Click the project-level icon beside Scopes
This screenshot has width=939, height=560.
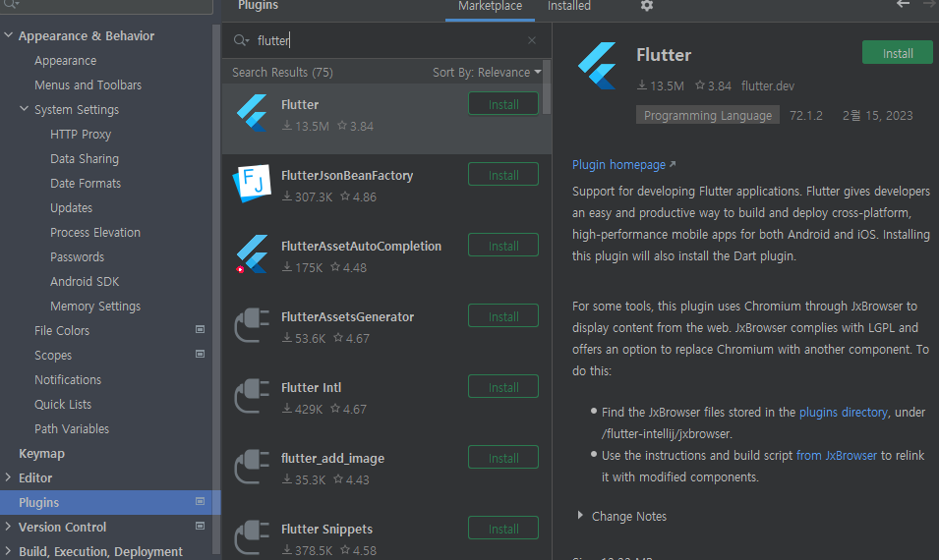[x=200, y=355]
